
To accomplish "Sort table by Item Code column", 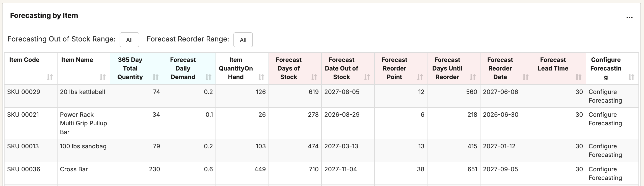I will [x=50, y=77].
